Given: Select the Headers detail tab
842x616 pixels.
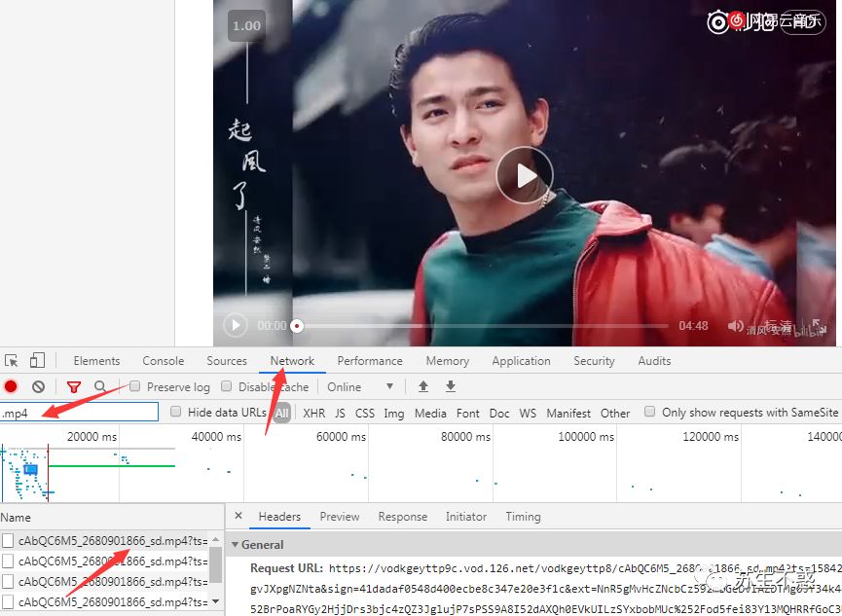Looking at the screenshot, I should click(279, 517).
